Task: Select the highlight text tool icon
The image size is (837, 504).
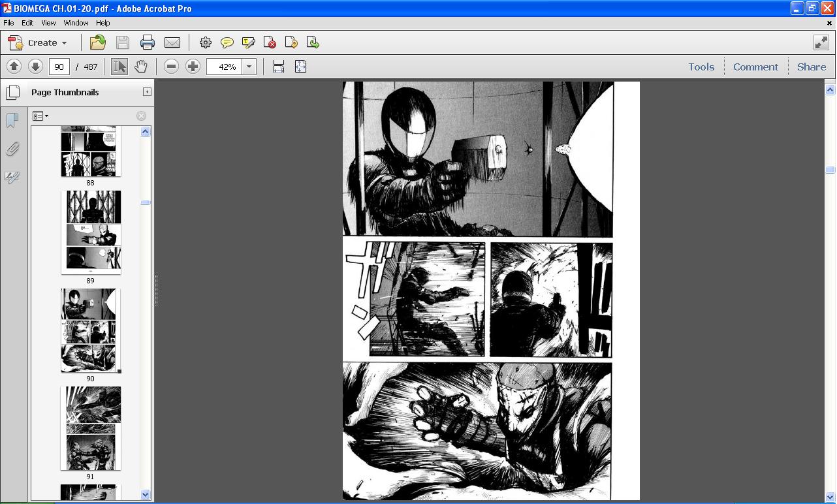Action: [249, 42]
